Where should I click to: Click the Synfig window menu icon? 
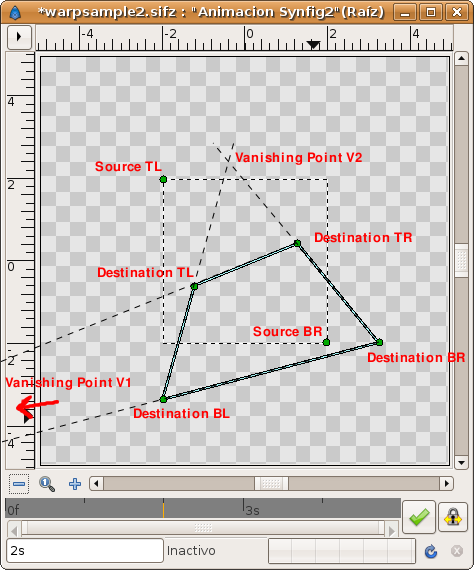pyautogui.click(x=15, y=12)
